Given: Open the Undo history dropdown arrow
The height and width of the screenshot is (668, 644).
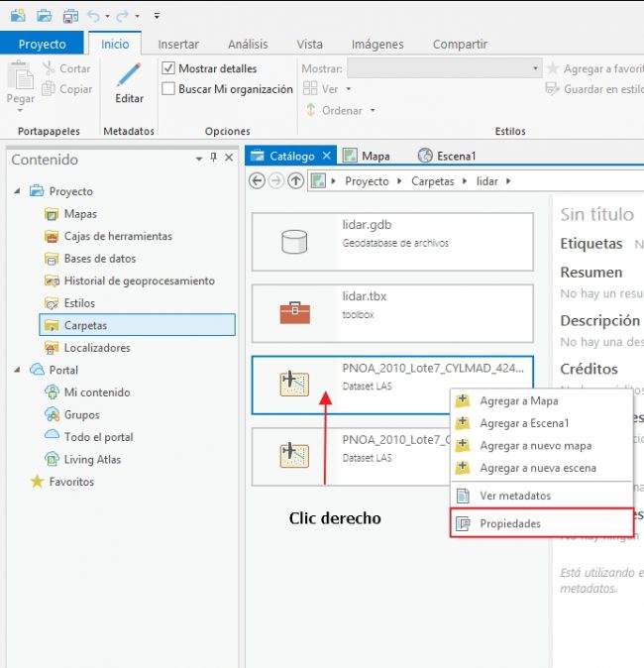Looking at the screenshot, I should [107, 17].
